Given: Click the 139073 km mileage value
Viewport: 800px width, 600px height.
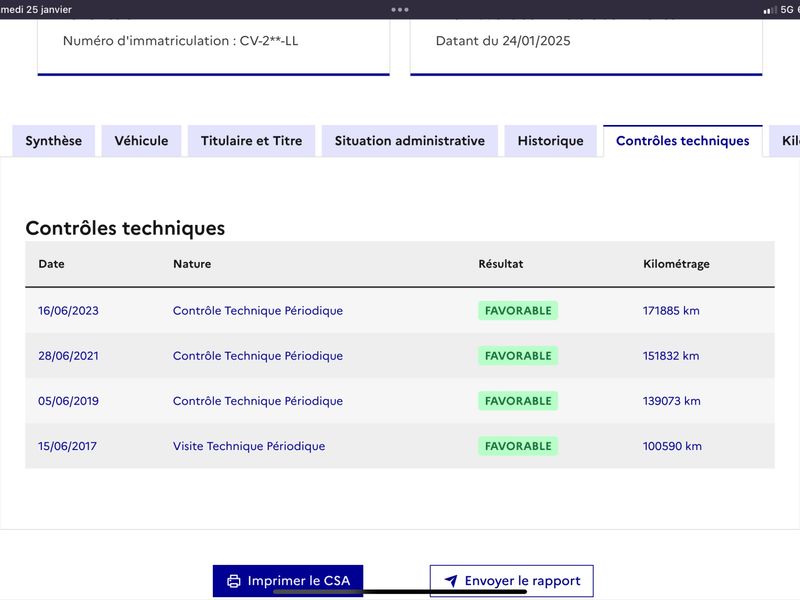Looking at the screenshot, I should pos(671,401).
